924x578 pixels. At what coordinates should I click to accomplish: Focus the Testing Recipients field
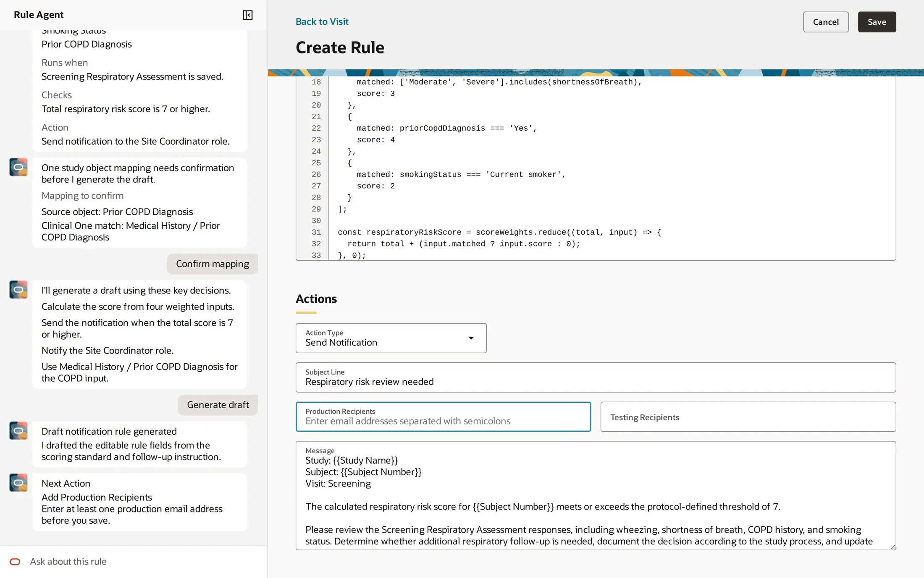[x=748, y=417]
